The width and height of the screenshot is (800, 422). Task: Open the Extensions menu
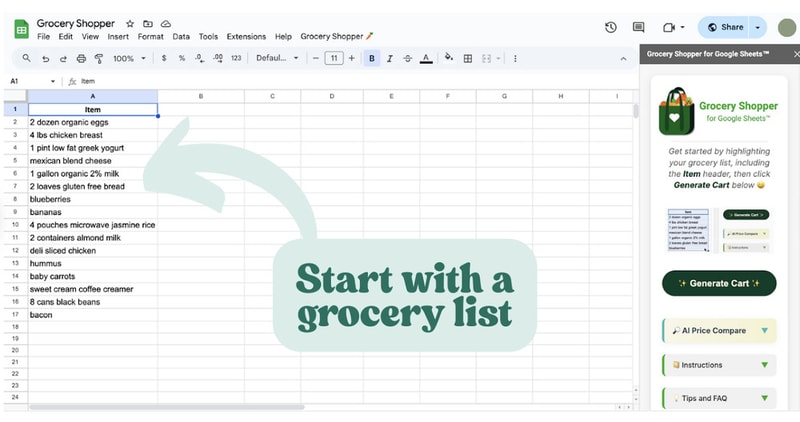pyautogui.click(x=246, y=37)
